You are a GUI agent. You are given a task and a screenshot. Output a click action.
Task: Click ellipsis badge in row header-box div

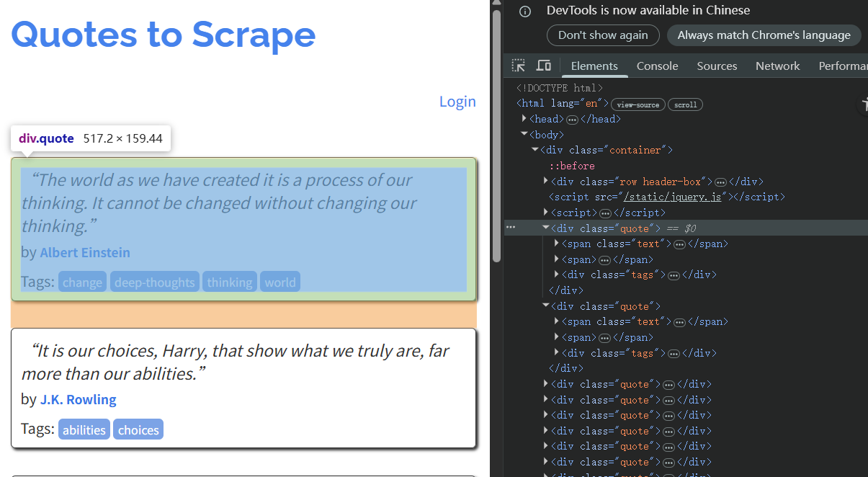point(720,182)
